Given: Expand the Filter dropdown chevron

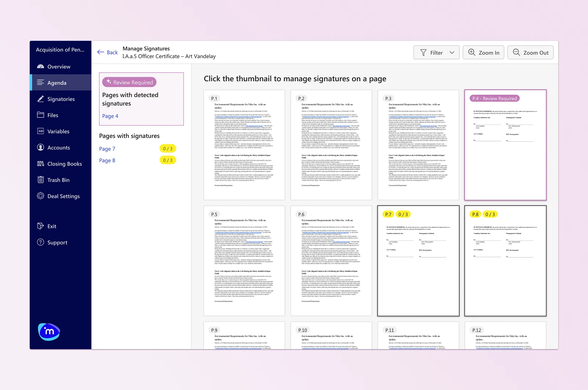Looking at the screenshot, I should 452,53.
